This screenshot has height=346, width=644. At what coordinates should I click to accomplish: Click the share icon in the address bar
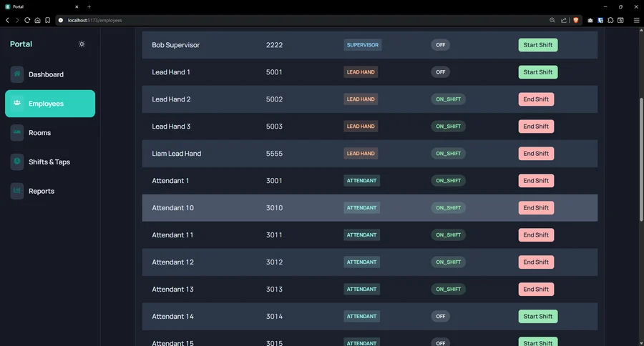coord(564,20)
